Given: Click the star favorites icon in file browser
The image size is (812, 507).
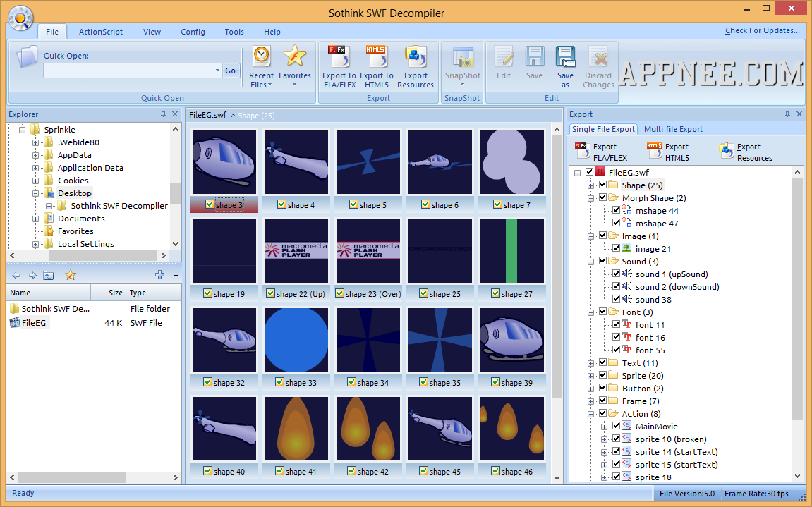Looking at the screenshot, I should click(71, 276).
